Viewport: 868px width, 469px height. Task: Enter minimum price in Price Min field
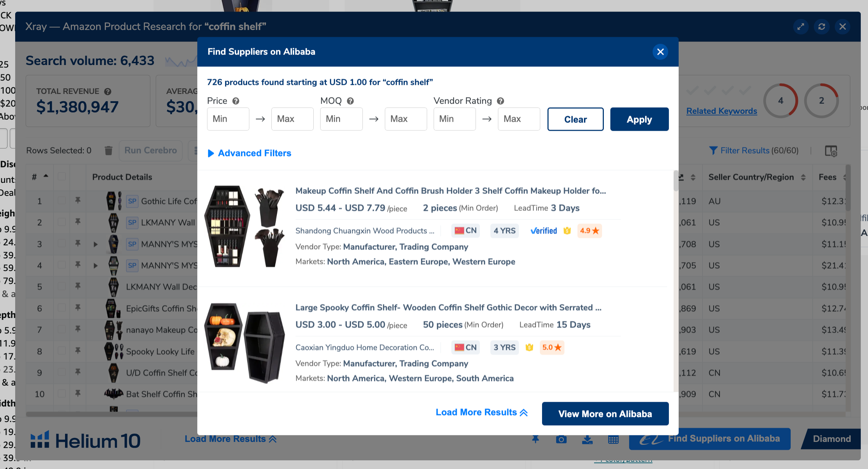228,119
